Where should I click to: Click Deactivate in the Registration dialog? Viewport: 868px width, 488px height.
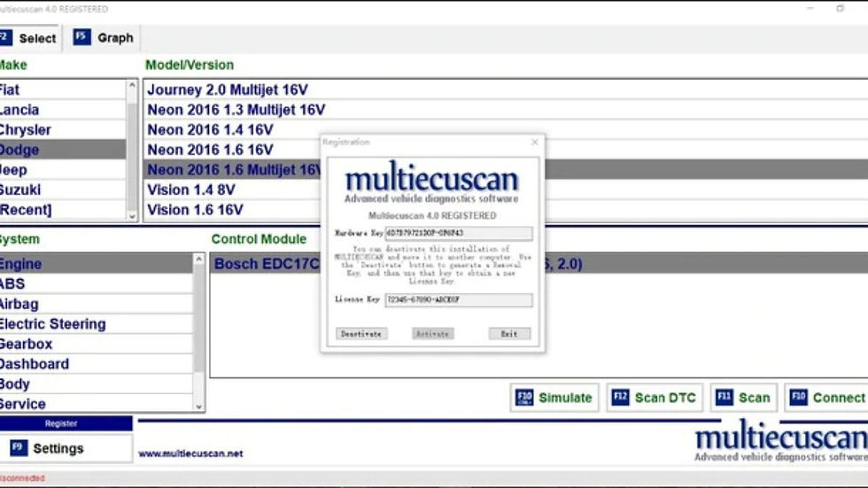[361, 334]
